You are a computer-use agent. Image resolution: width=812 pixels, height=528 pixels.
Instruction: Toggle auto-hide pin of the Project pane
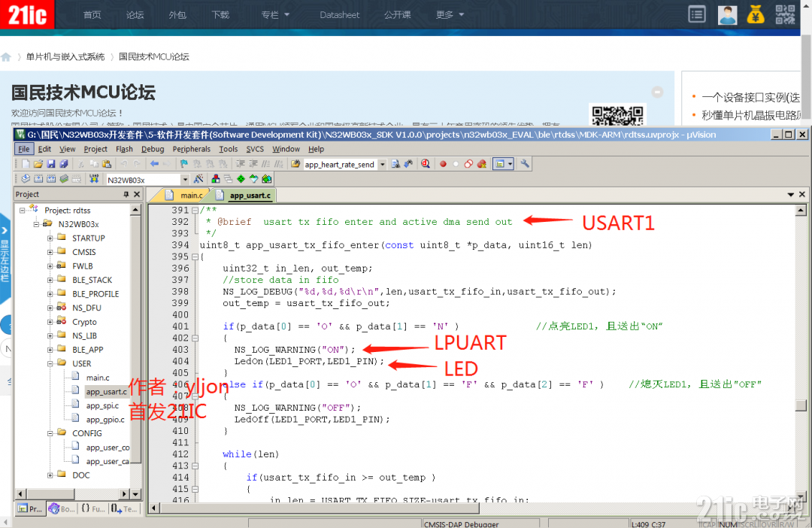[126, 194]
